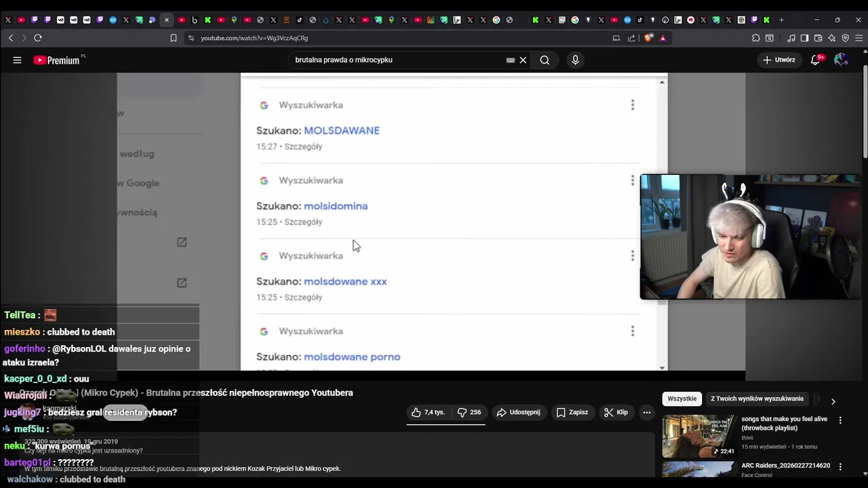868x488 pixels.
Task: Go back to the previous page
Action: point(11,38)
